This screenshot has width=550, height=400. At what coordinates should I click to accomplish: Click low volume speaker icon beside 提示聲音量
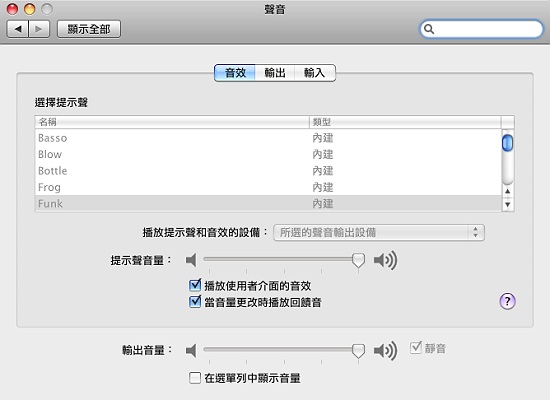pos(191,260)
